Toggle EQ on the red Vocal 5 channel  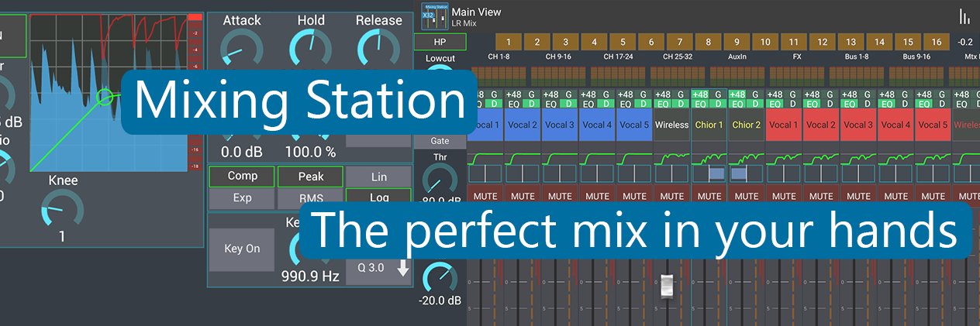pos(925,103)
